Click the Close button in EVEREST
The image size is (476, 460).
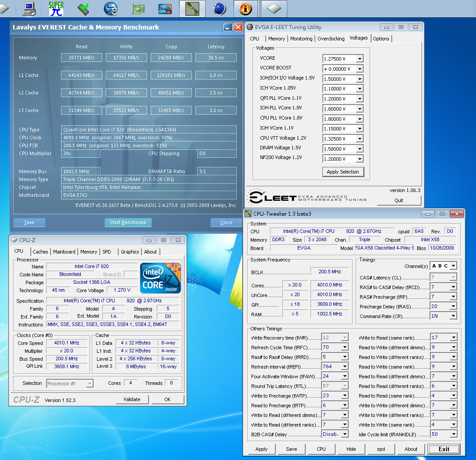[x=227, y=222]
